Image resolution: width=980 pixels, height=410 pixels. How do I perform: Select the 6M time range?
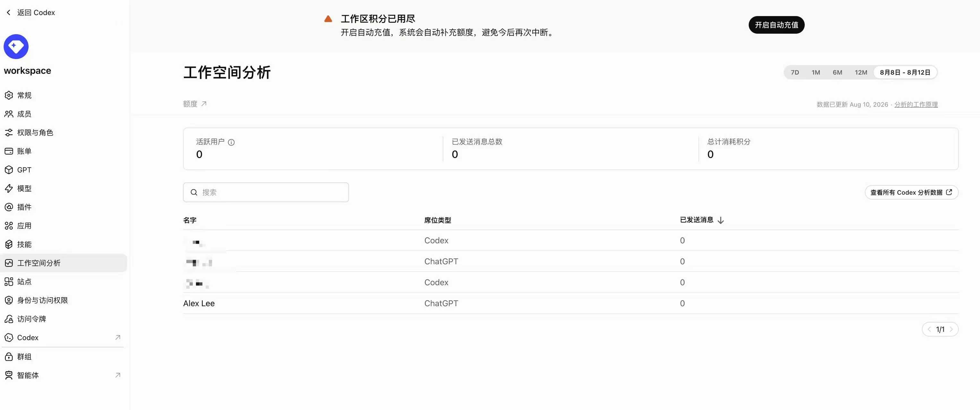pyautogui.click(x=837, y=72)
